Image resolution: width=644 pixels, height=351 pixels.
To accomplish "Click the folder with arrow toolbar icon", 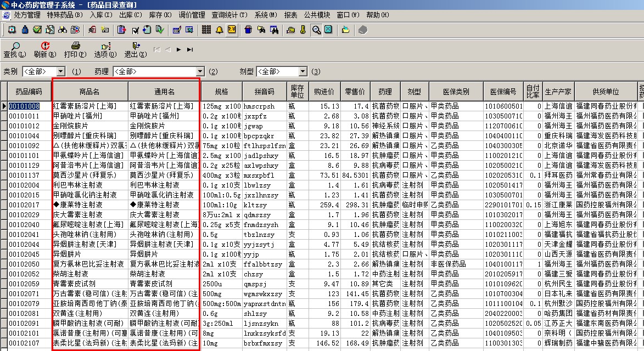I will pos(345,30).
